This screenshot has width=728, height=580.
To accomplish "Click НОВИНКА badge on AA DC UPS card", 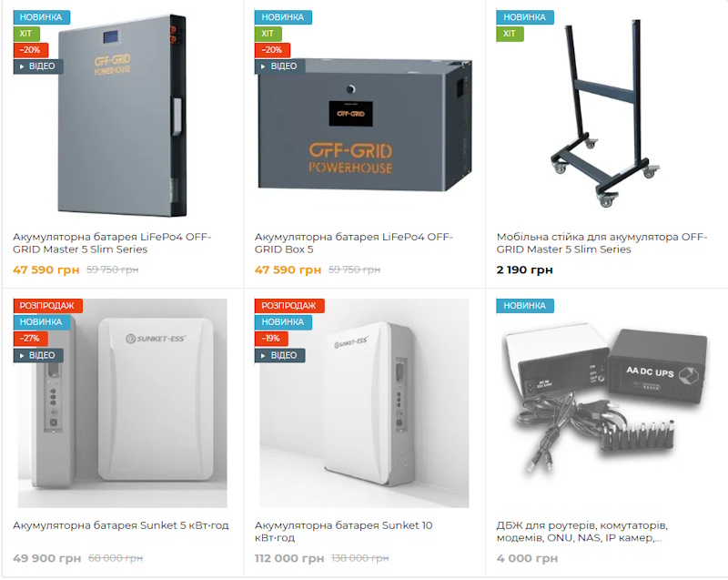I will point(525,306).
